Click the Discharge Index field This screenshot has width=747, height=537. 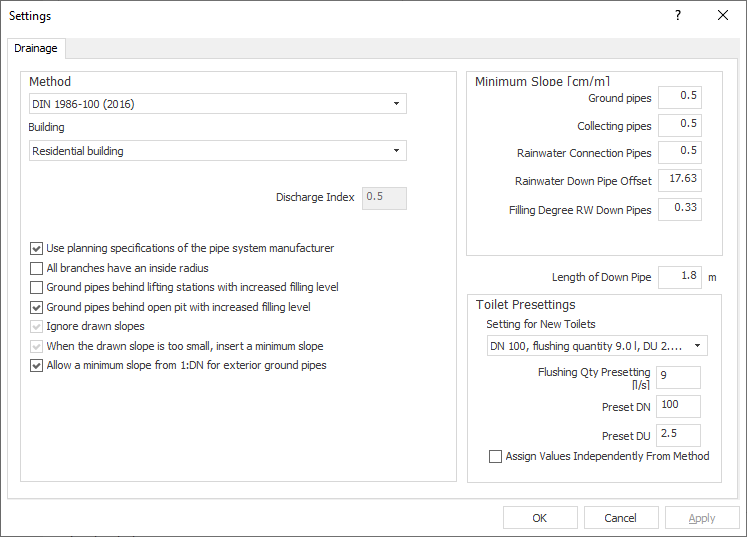pyautogui.click(x=384, y=198)
